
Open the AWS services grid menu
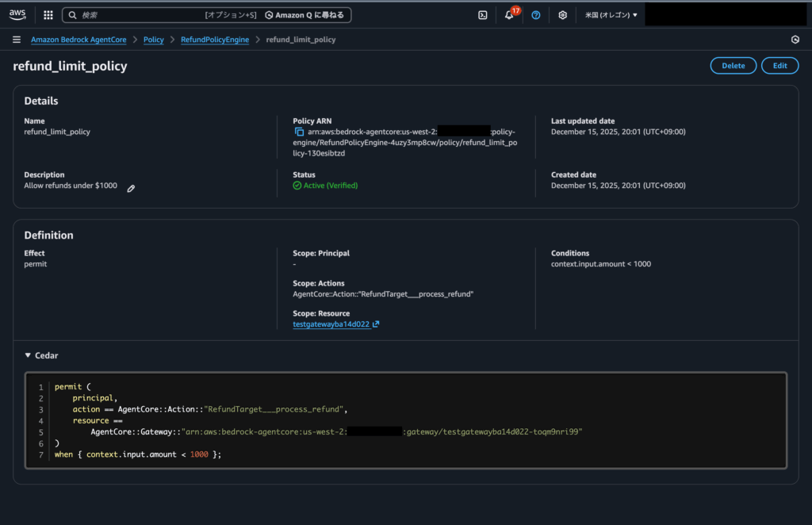pos(48,15)
